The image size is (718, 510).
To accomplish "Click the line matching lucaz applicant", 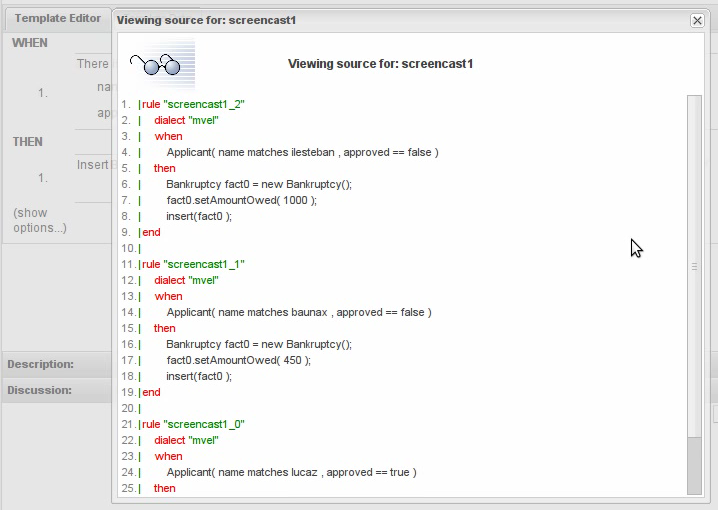I will point(291,472).
